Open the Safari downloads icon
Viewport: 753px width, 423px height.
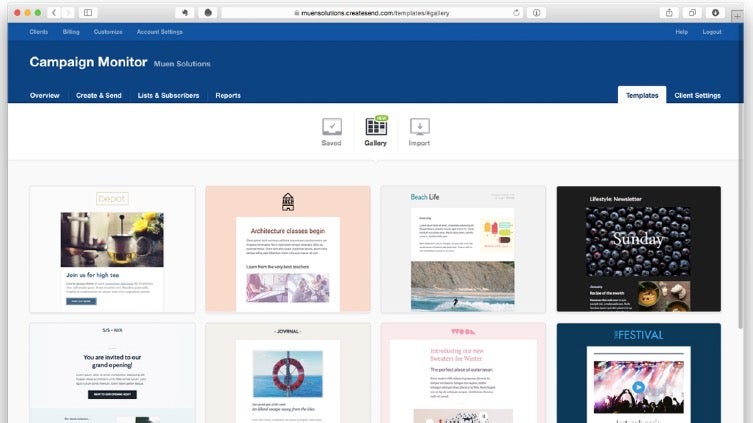click(715, 13)
